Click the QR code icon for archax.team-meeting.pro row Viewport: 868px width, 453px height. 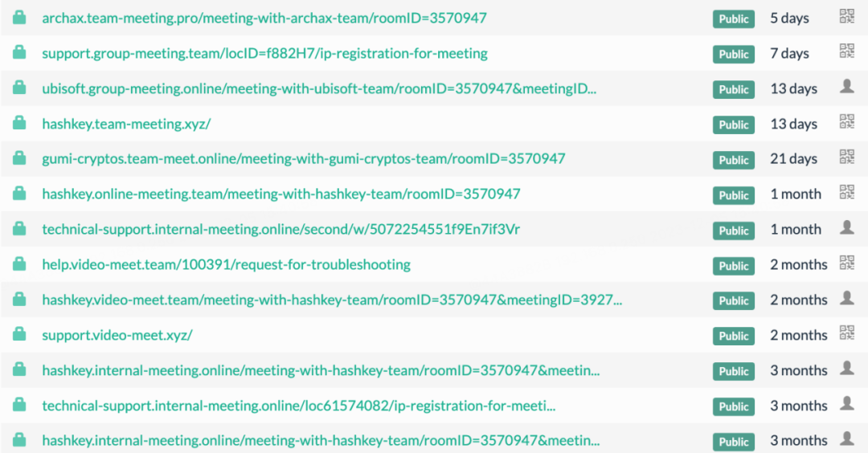[x=846, y=16]
